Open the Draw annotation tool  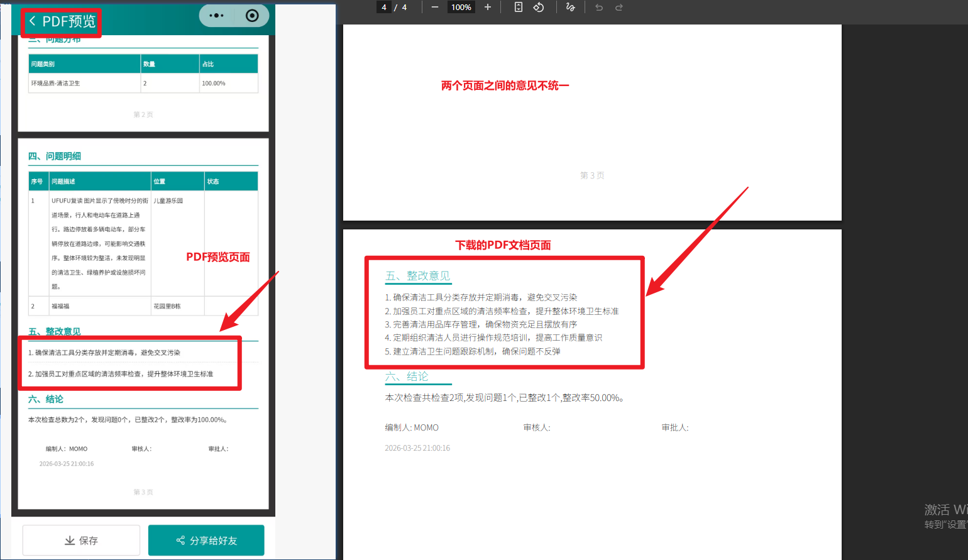tap(570, 8)
